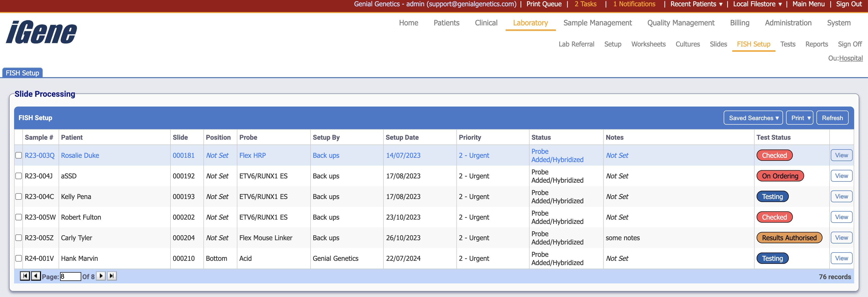Click the page number input field
The height and width of the screenshot is (297, 868).
pos(70,276)
